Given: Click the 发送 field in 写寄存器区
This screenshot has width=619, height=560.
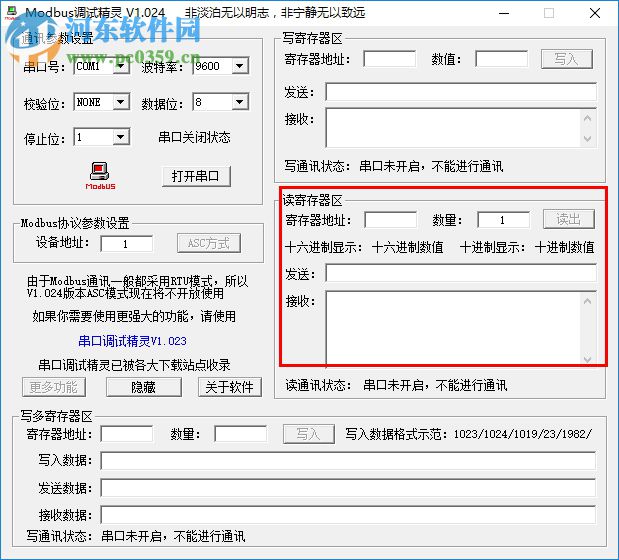Looking at the screenshot, I should coord(461,92).
